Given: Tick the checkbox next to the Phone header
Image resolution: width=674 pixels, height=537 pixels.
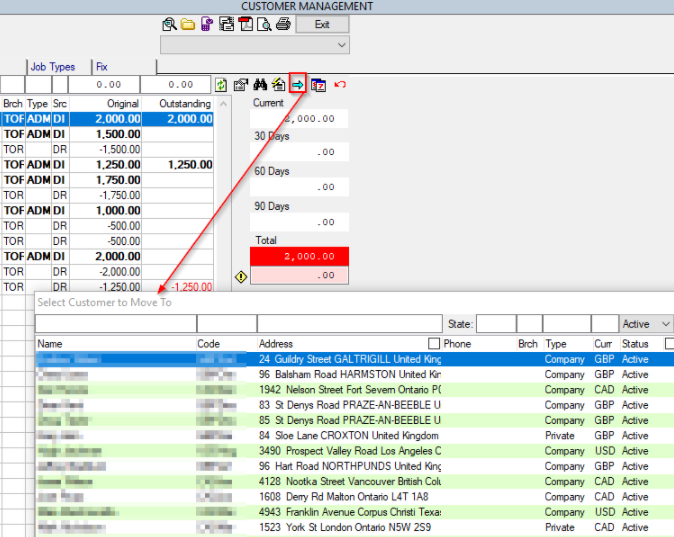Looking at the screenshot, I should tap(434, 344).
